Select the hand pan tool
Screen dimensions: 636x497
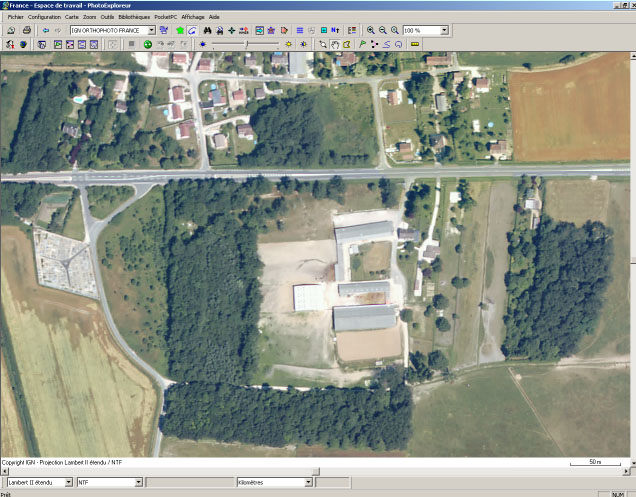pyautogui.click(x=335, y=44)
